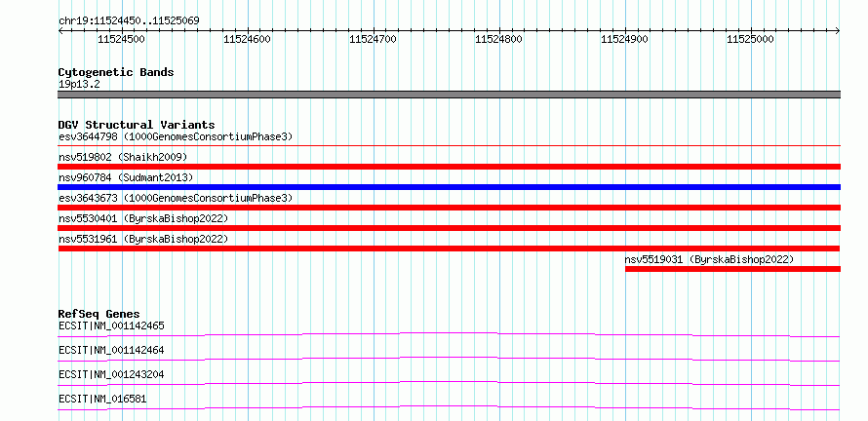This screenshot has width=868, height=421.
Task: Select the blue nsv960784 variant bar
Action: click(449, 187)
